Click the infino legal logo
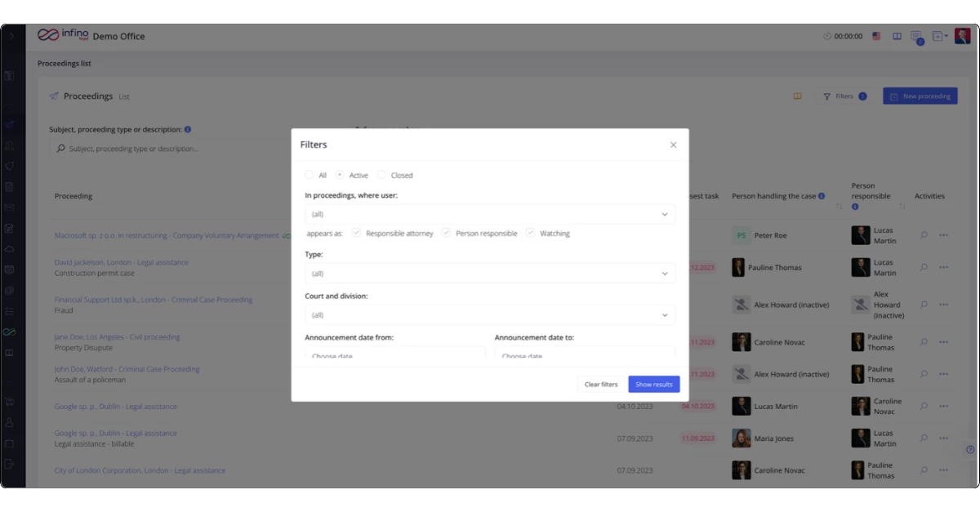Viewport: 980px width, 512px height. (x=62, y=35)
